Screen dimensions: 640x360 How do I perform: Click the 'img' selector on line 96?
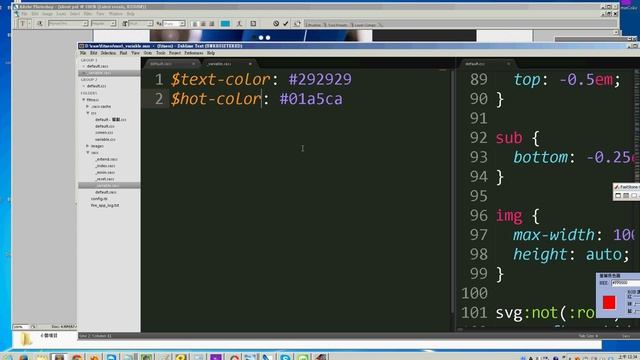click(509, 215)
